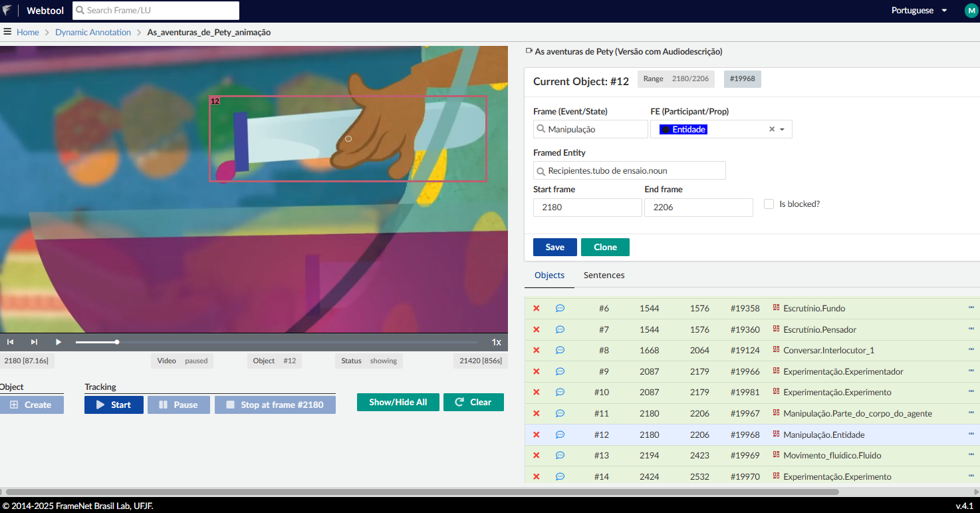Toggle Show/Hide All objects

(x=398, y=402)
